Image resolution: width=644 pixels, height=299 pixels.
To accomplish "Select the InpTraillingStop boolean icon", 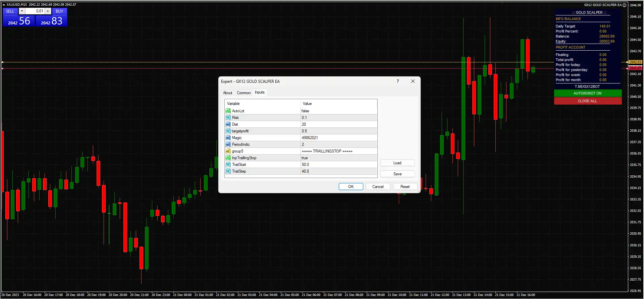I will pos(228,158).
